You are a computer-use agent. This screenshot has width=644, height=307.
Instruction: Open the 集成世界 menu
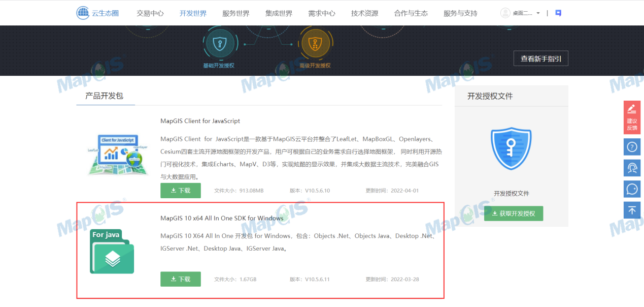click(x=279, y=13)
